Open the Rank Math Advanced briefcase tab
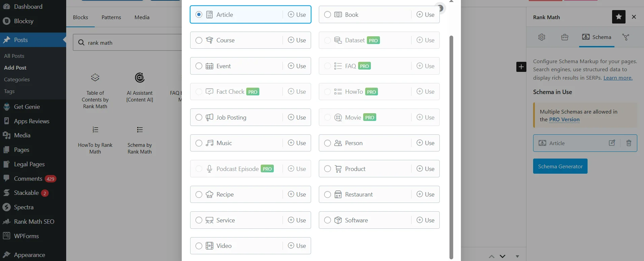Viewport: 644px width, 261px height. [565, 37]
